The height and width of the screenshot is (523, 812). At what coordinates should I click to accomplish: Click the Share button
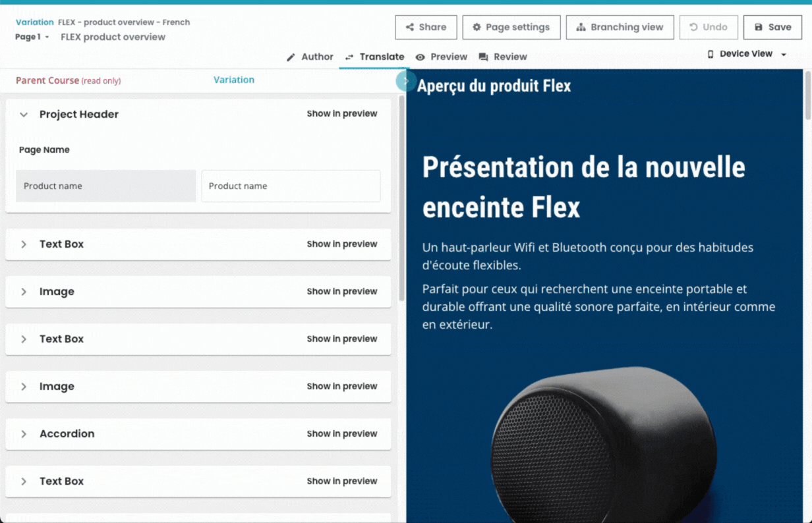[x=426, y=27]
